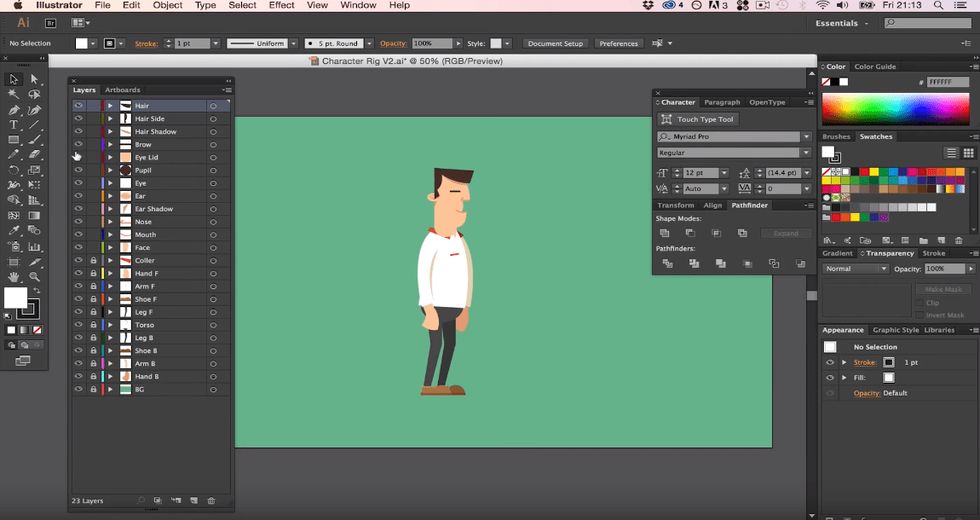Open the Effect menu
Viewport: 980px width, 520px height.
[x=281, y=5]
